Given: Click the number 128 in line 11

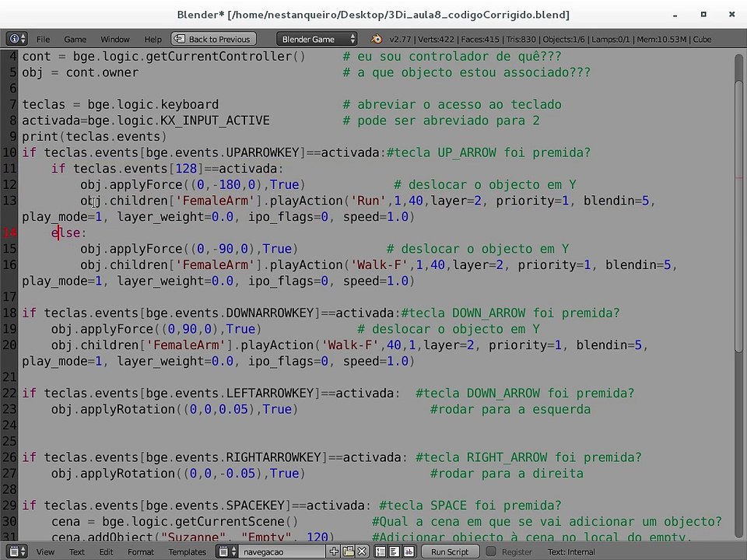Looking at the screenshot, I should pyautogui.click(x=186, y=169).
